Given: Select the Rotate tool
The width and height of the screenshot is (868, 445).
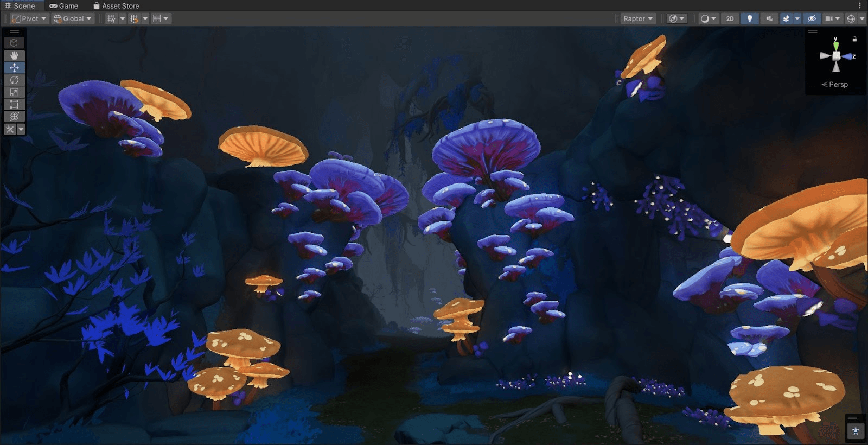Looking at the screenshot, I should tap(14, 80).
